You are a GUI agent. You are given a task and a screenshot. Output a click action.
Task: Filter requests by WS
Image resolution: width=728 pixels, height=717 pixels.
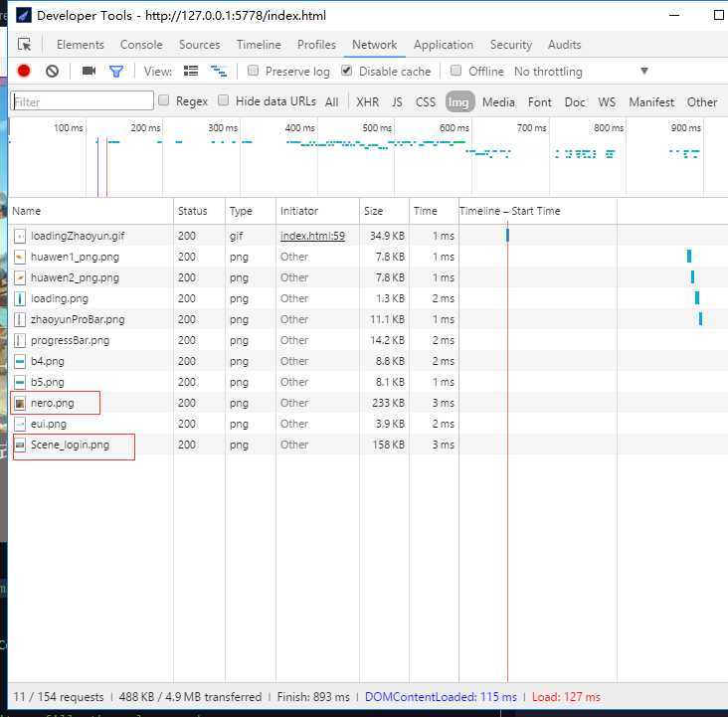click(x=607, y=102)
